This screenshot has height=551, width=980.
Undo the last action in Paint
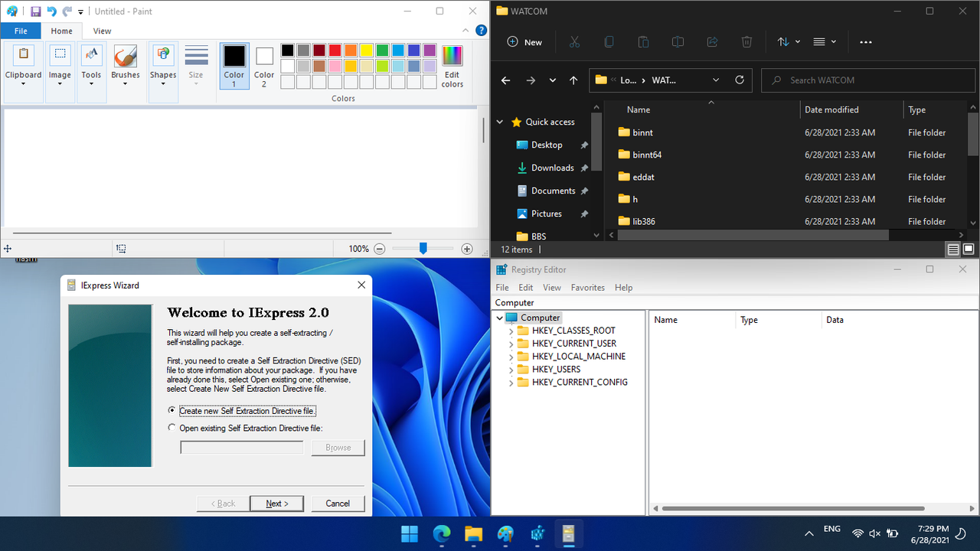(x=51, y=11)
